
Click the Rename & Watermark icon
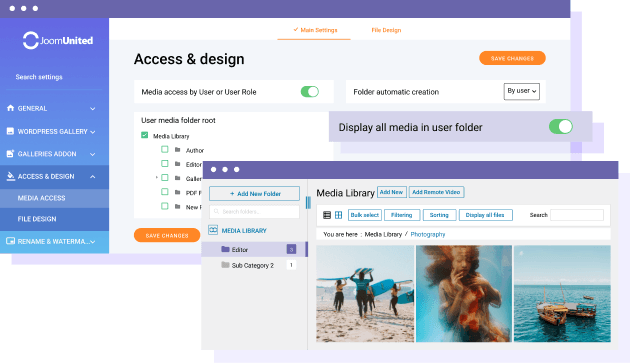point(10,241)
